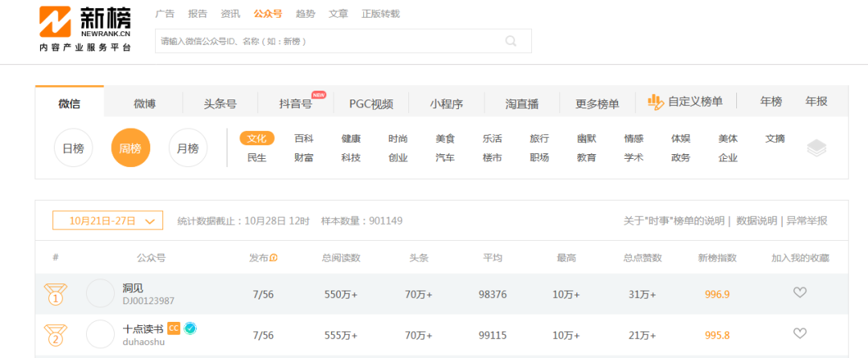Click the stacked layers icon
Viewport: 868px width, 358px height.
pos(817,148)
